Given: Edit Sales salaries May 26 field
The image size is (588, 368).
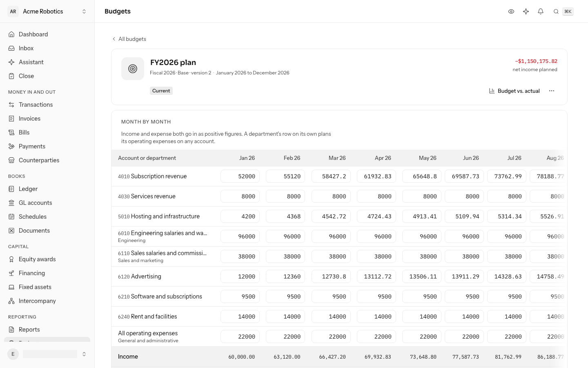Looking at the screenshot, I should coord(422,256).
